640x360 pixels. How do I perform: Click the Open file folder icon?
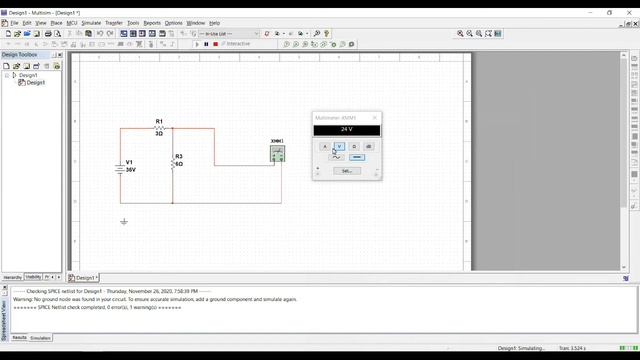tap(17, 33)
